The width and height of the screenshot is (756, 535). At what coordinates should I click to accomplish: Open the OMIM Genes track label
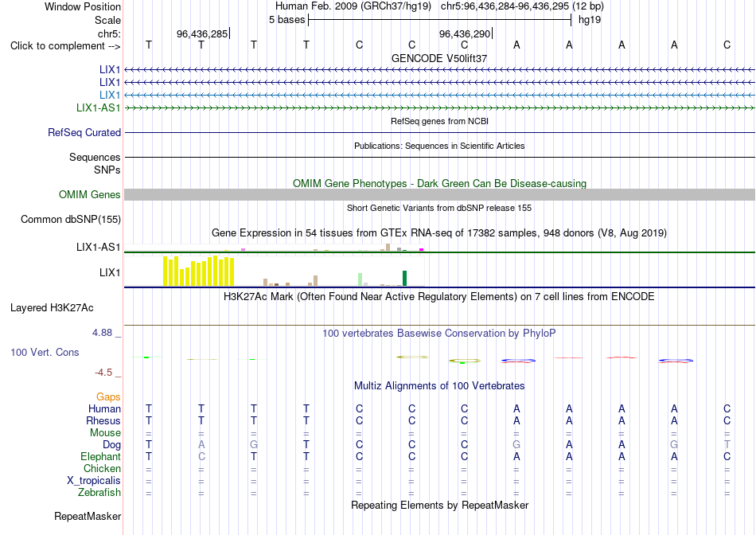coord(90,194)
